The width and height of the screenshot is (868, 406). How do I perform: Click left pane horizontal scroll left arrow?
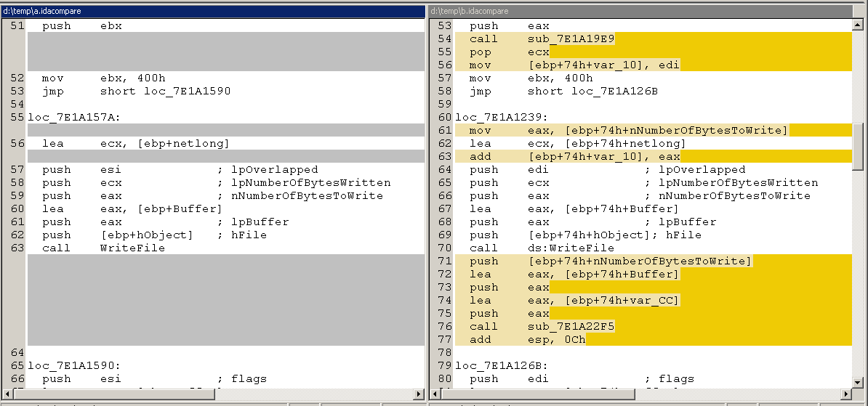[8, 394]
